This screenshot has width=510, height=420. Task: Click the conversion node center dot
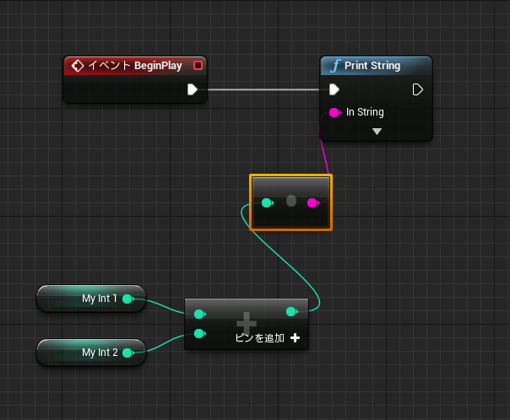[291, 201]
